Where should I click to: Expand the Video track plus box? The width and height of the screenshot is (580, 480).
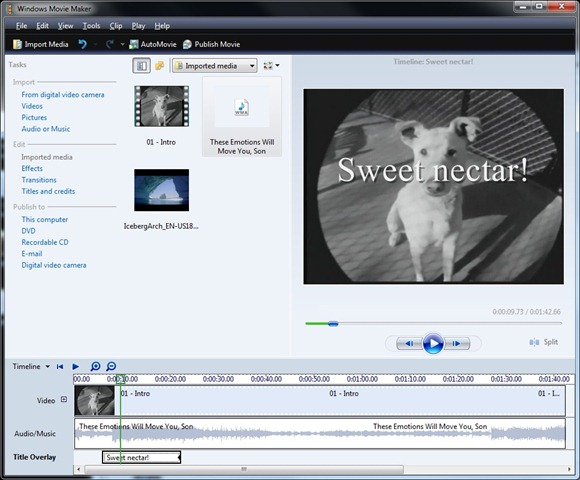click(64, 399)
